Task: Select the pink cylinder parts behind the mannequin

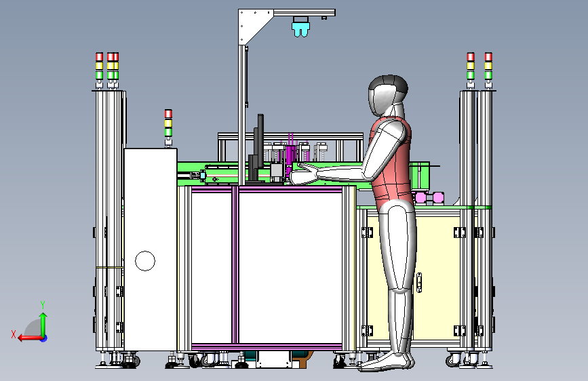Action: 430,198
